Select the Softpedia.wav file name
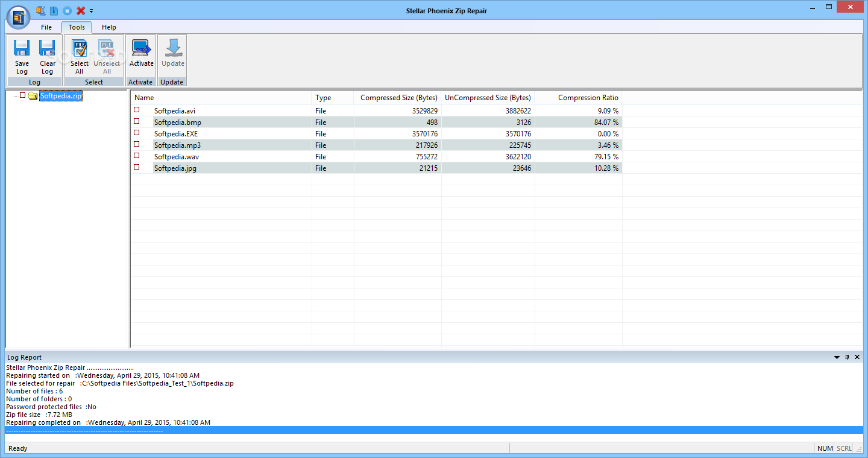Screen dimensions: 868x458 point(177,157)
